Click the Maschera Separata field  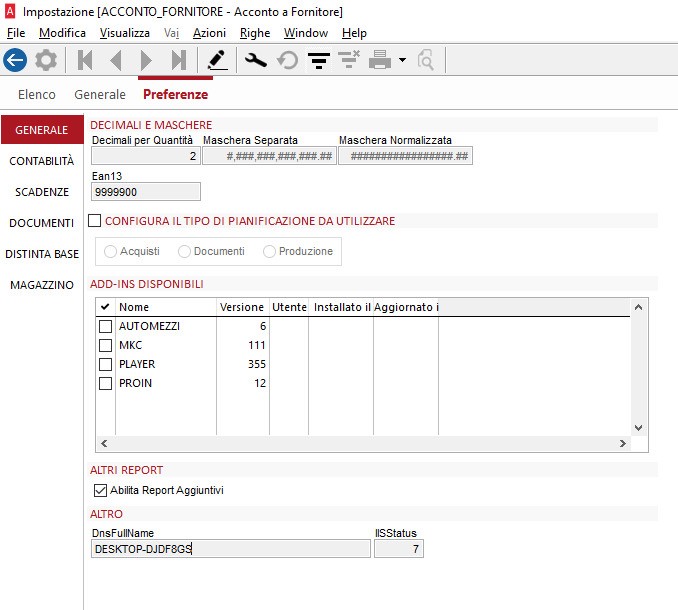point(269,156)
